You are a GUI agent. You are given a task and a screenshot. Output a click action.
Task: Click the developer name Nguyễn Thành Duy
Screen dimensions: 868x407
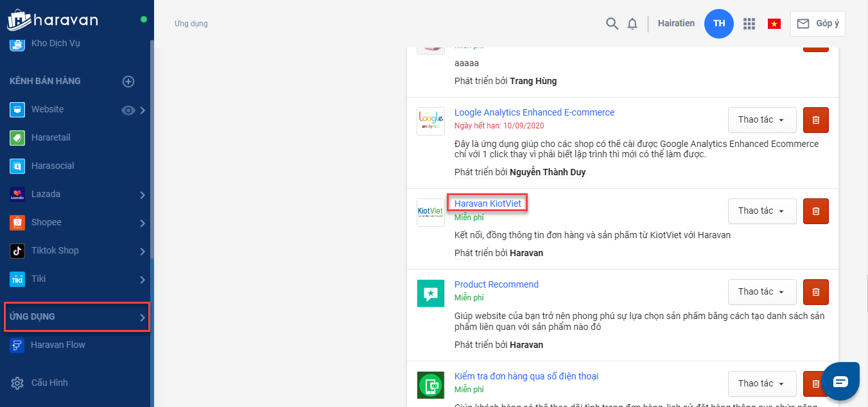[548, 172]
